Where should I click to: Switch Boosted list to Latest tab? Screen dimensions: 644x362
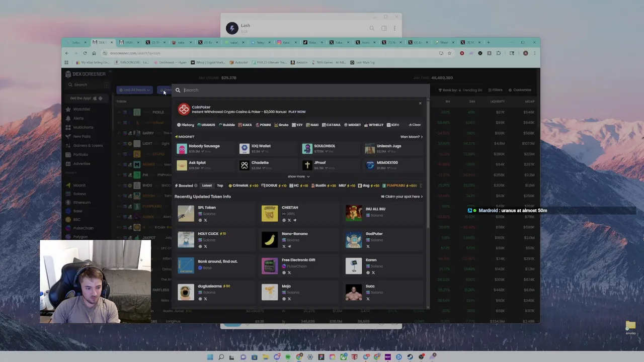point(207,186)
